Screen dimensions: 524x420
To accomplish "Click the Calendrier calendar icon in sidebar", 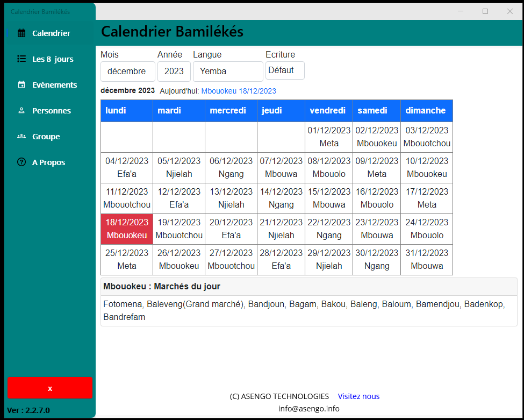I will 21,33.
